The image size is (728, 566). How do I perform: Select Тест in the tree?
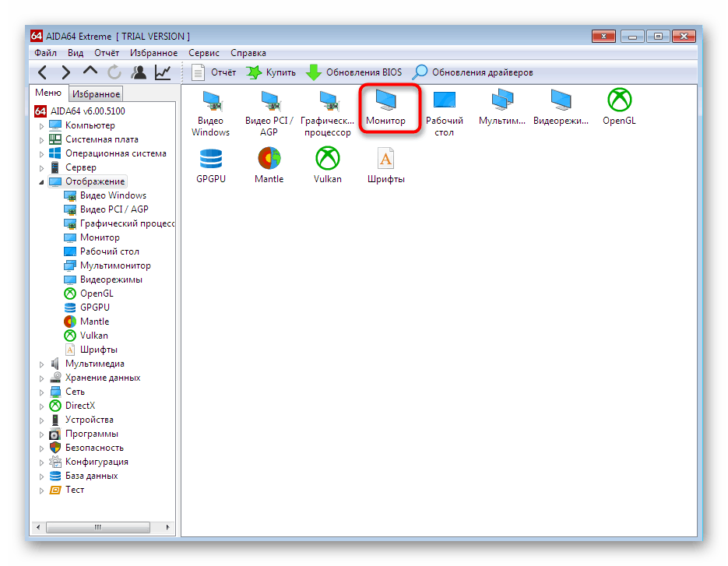[67, 490]
